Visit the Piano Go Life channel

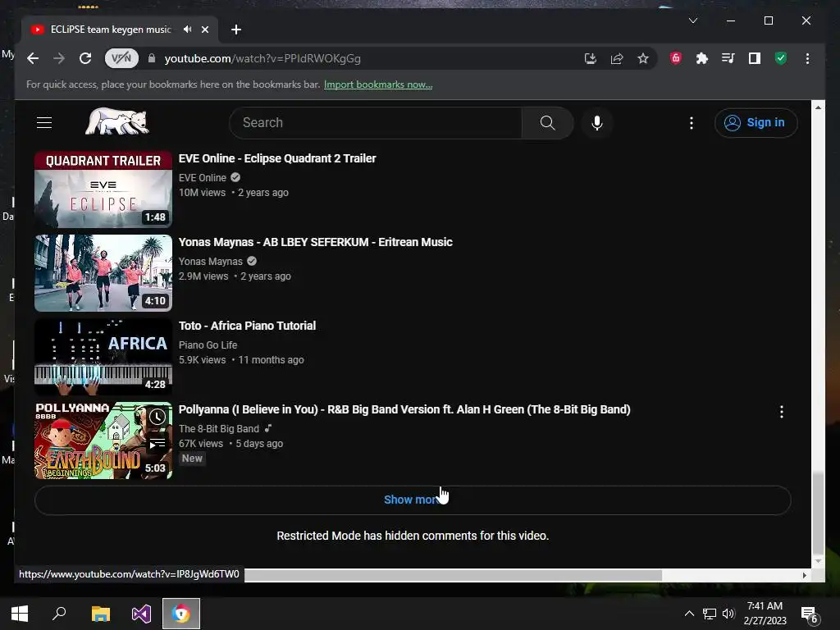(208, 345)
